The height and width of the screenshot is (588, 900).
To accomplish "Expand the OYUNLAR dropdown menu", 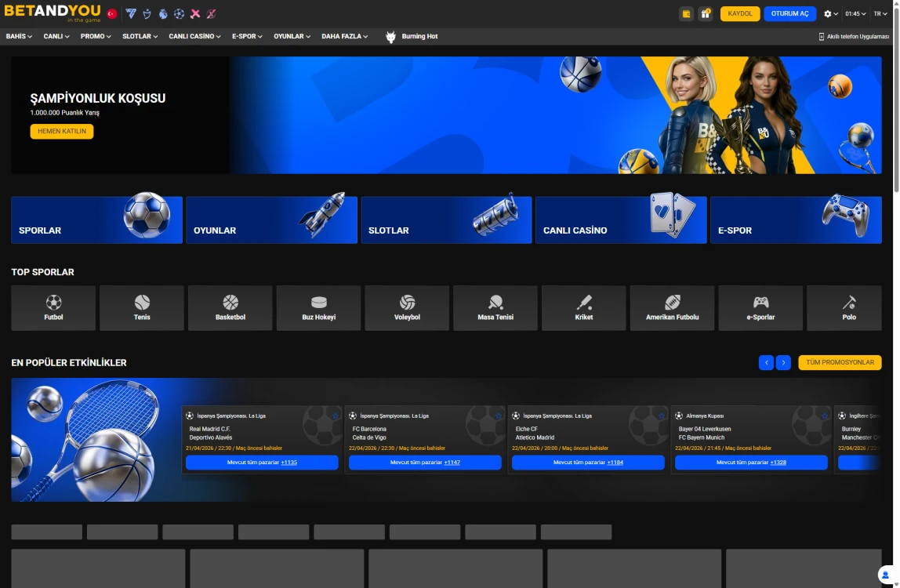I will (292, 36).
